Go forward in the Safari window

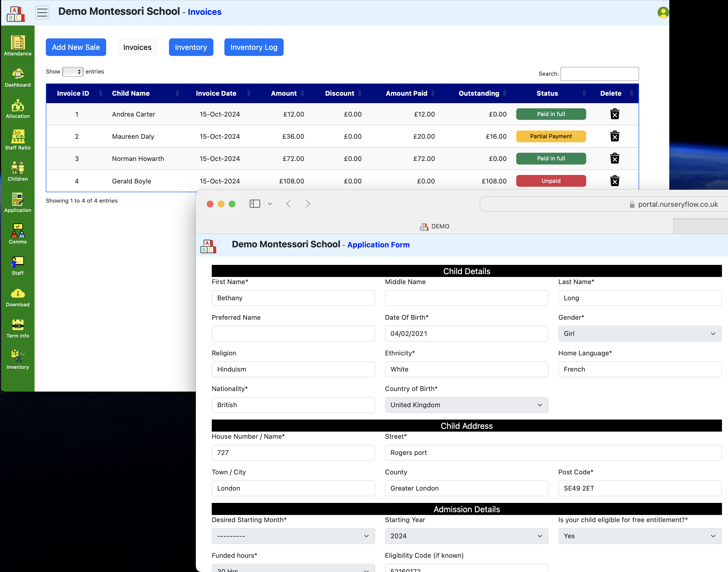pyautogui.click(x=308, y=204)
